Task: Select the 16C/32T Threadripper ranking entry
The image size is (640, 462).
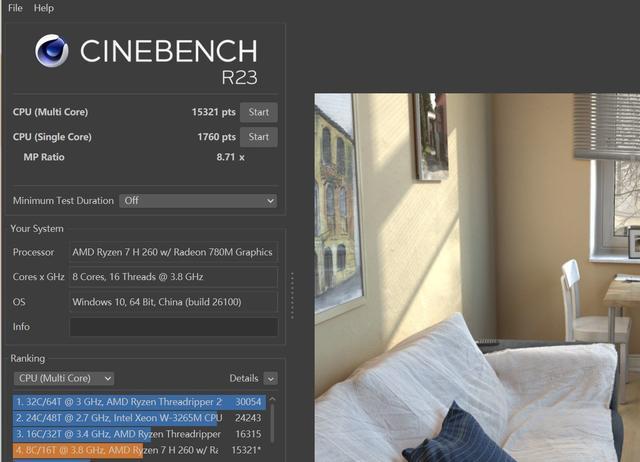Action: click(x=139, y=434)
